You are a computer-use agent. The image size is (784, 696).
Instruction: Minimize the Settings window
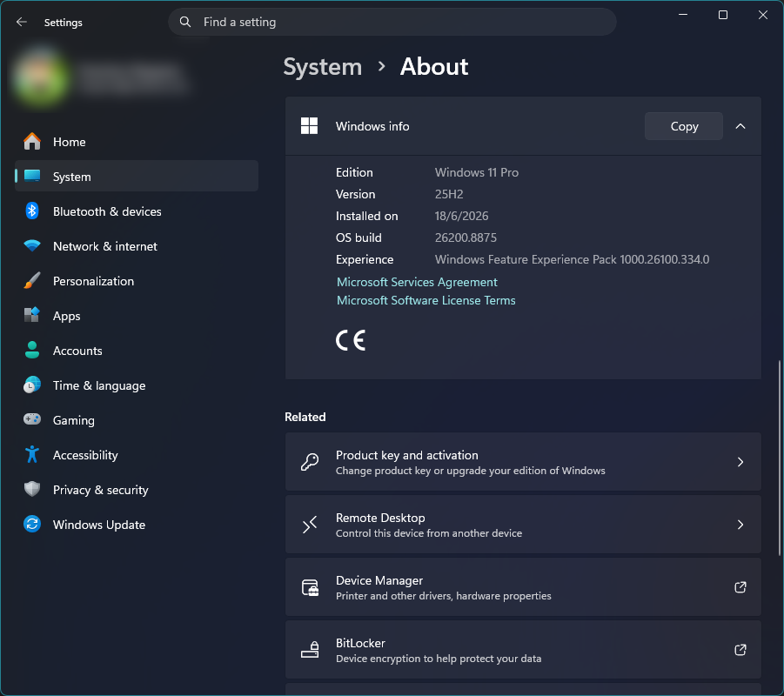pyautogui.click(x=683, y=15)
